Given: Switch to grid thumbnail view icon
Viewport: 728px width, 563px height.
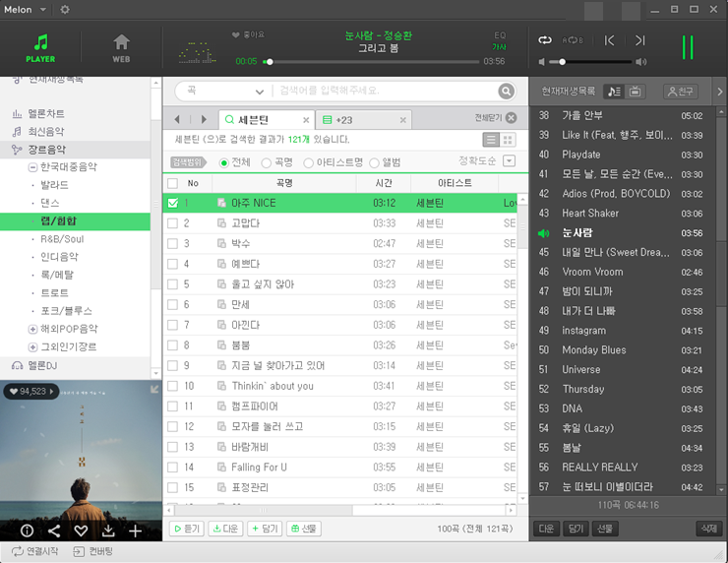Looking at the screenshot, I should coord(508,140).
